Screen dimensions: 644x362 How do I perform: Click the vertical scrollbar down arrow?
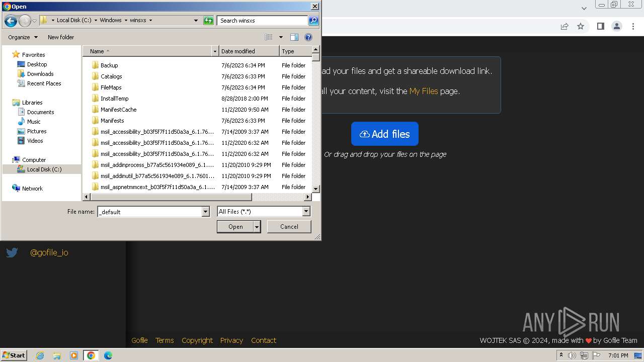tap(316, 189)
